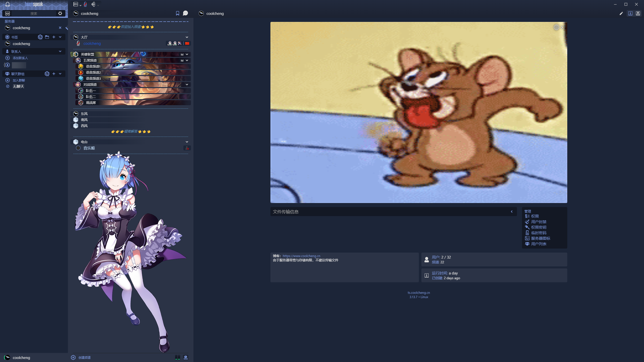Join 语音频道1 channel

[x=133, y=66]
